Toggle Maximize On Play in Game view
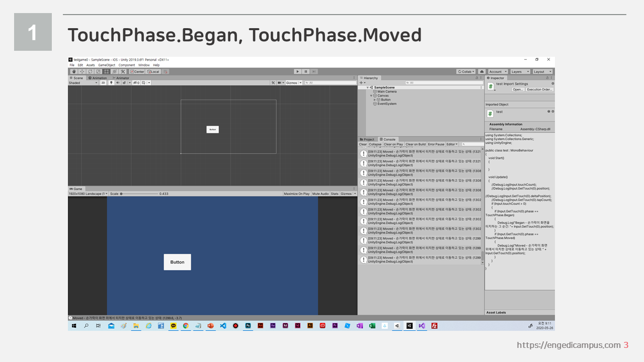The image size is (644, 362). [297, 194]
